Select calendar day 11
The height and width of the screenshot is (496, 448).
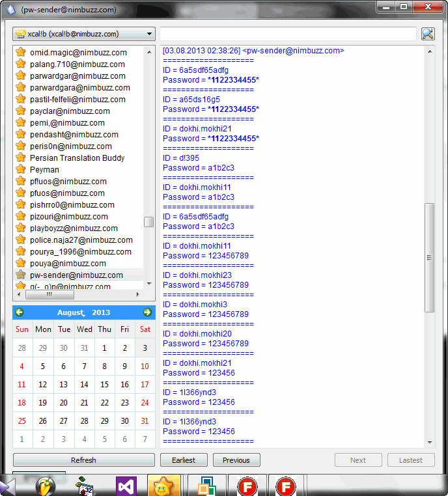pos(22,384)
